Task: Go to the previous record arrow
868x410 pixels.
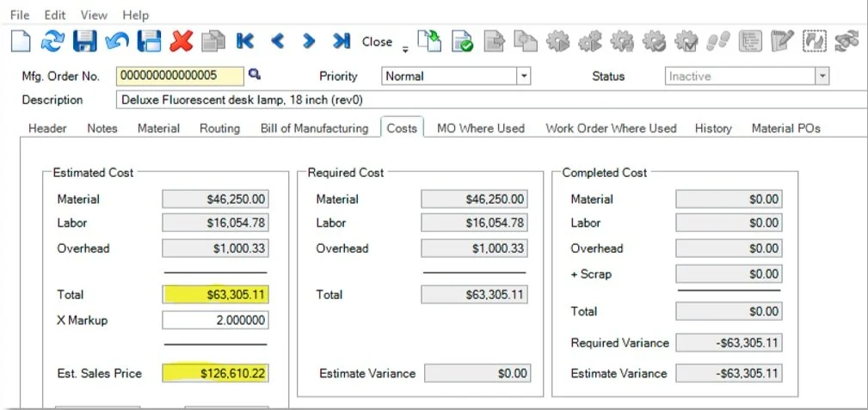Action: (x=277, y=41)
